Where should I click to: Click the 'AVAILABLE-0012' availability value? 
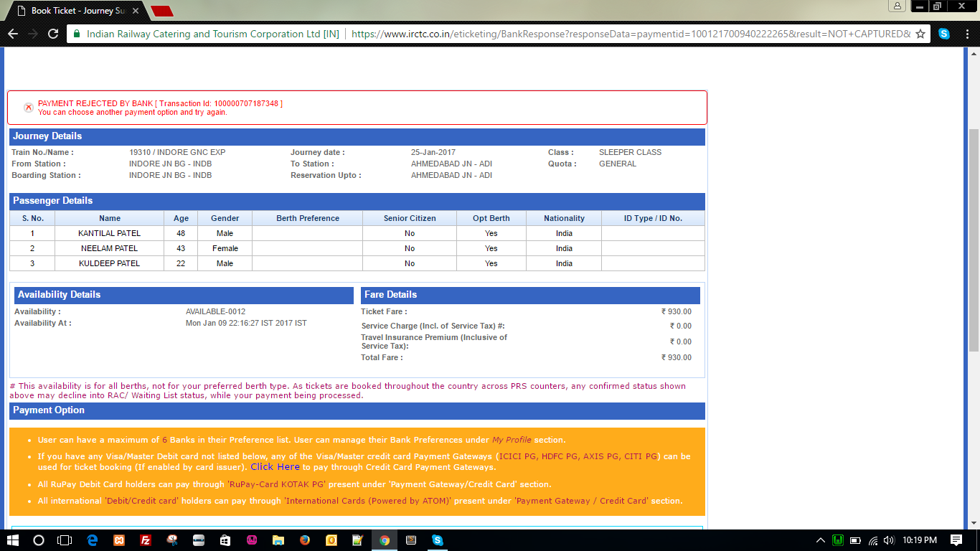[x=216, y=311]
